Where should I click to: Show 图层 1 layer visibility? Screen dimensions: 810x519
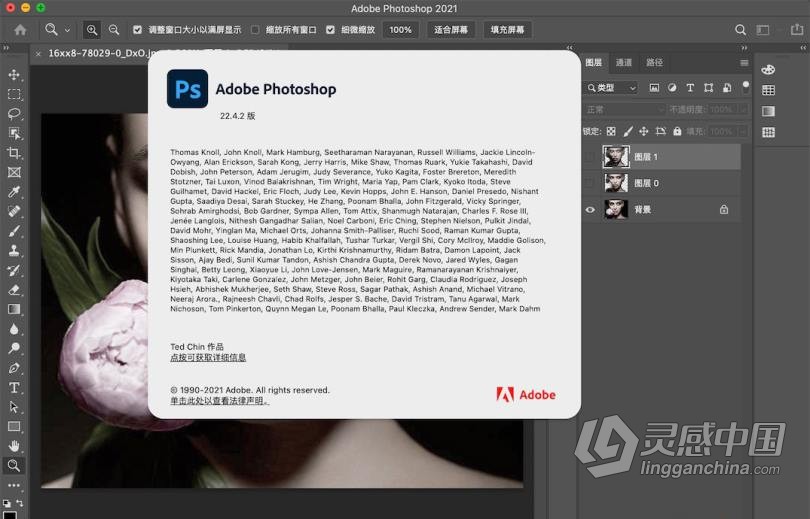[x=590, y=156]
